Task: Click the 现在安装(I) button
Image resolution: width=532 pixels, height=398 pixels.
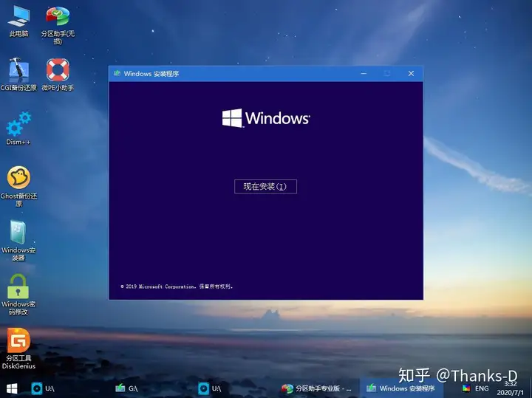Action: coord(265,187)
